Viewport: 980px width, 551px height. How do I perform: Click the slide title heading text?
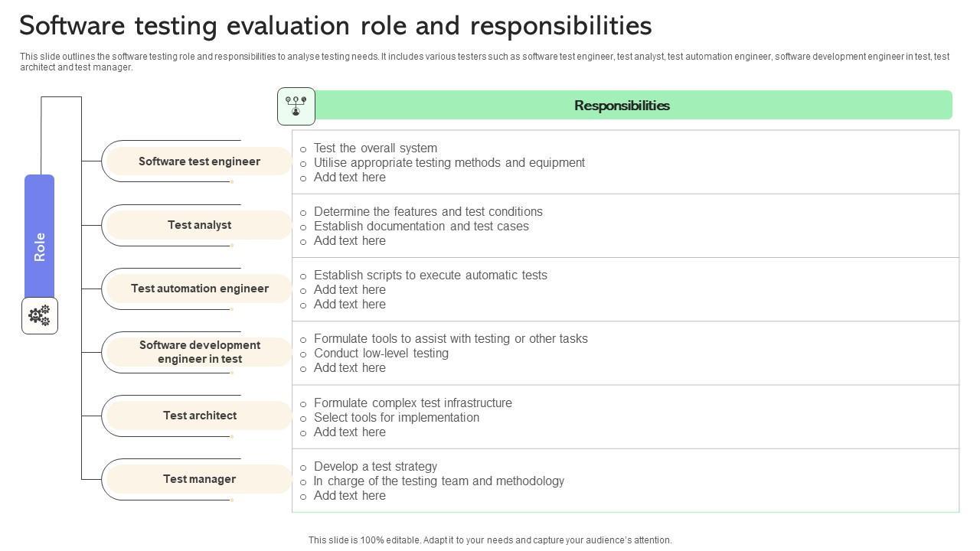pyautogui.click(x=335, y=26)
